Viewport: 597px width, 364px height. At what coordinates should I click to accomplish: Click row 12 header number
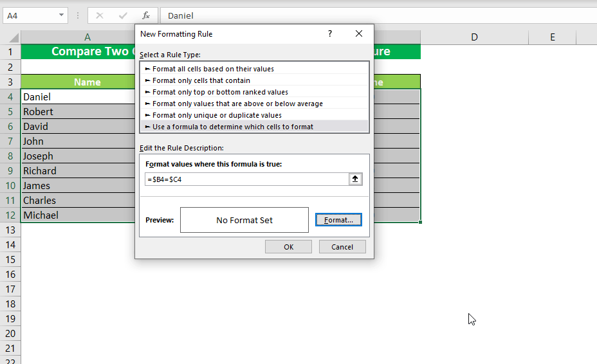click(x=10, y=215)
